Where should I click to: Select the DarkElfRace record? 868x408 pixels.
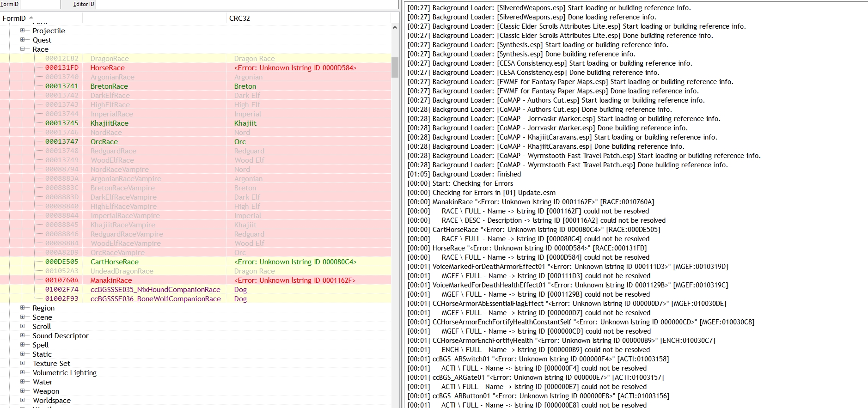196,95
